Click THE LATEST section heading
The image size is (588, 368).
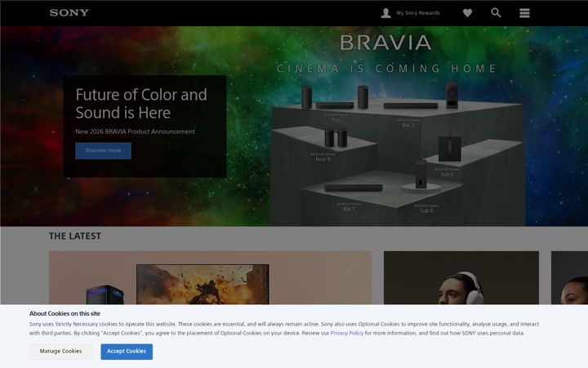coord(75,236)
